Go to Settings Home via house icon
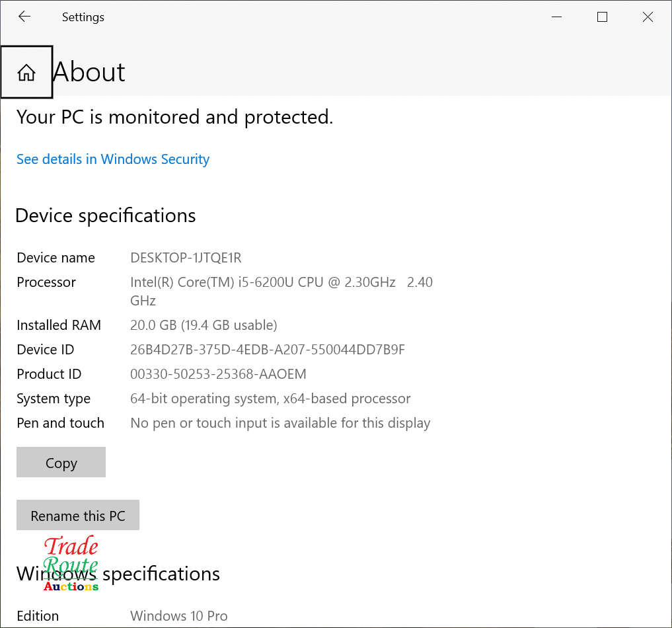The image size is (672, 628). [x=26, y=72]
